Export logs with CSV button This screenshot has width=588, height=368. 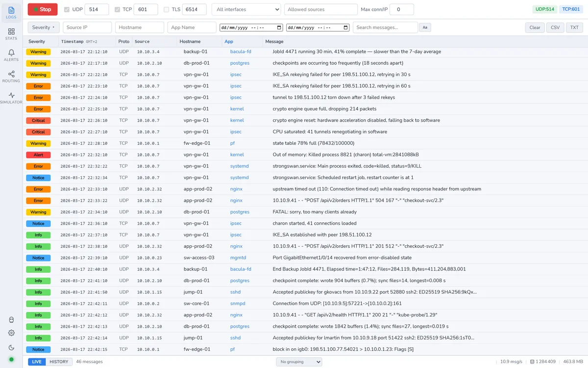tap(555, 27)
